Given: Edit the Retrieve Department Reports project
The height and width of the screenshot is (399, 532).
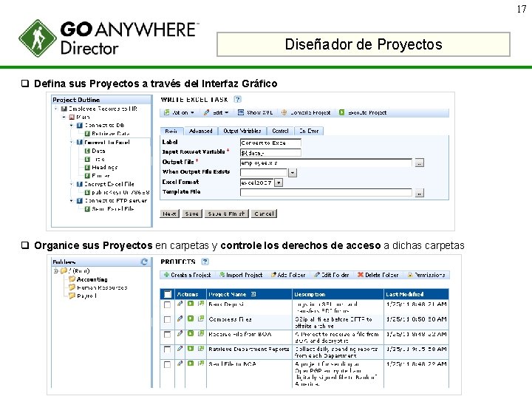Looking at the screenshot, I should pos(180,349).
